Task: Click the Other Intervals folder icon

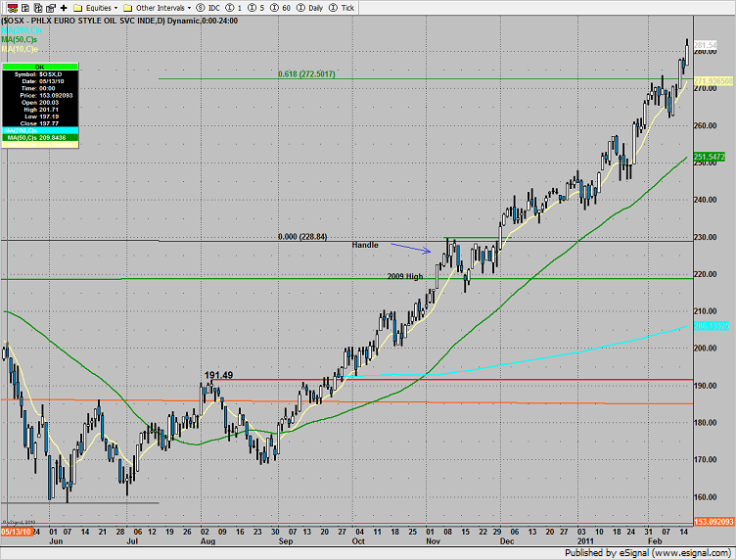Action: pyautogui.click(x=128, y=7)
